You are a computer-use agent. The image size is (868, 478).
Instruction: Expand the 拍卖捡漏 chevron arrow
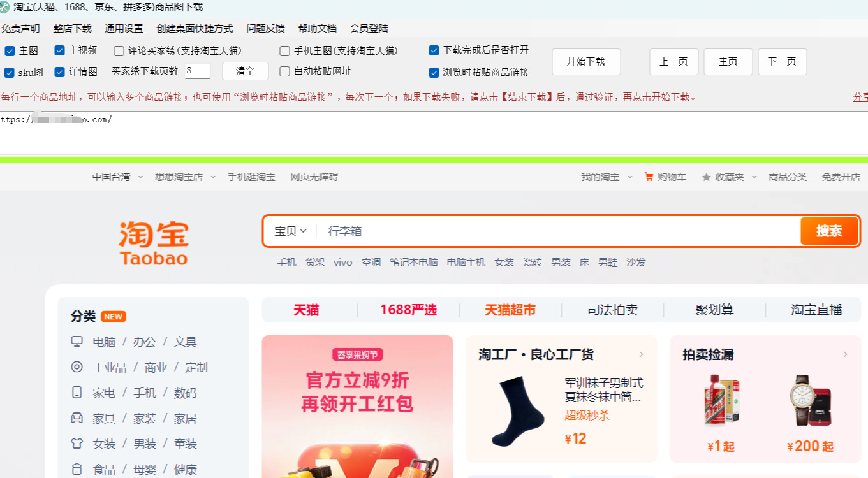pyautogui.click(x=846, y=354)
